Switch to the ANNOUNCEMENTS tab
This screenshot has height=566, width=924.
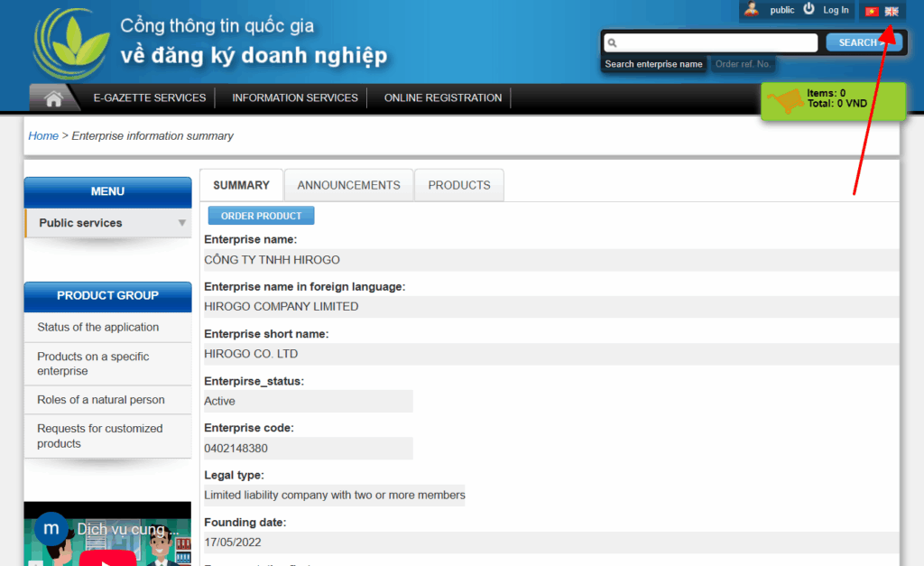tap(349, 185)
